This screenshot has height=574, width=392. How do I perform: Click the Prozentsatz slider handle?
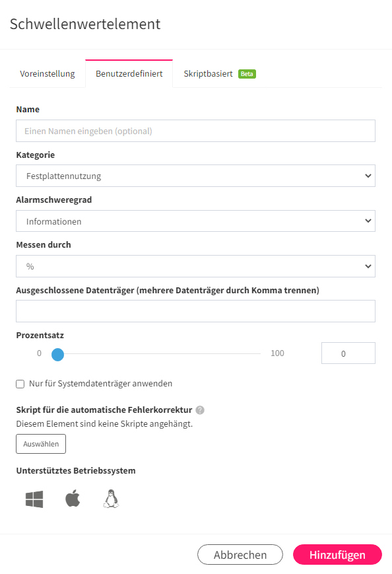coord(58,354)
